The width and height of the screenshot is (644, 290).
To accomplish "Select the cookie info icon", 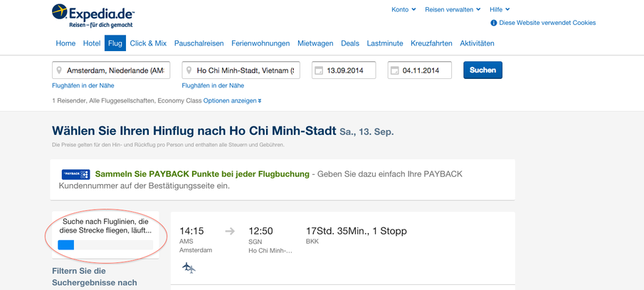I will click(x=494, y=23).
